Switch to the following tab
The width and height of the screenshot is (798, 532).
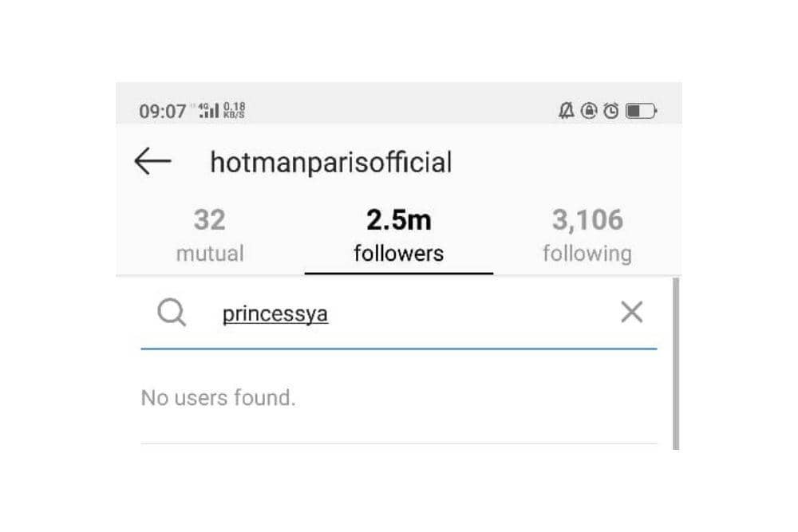pos(588,235)
